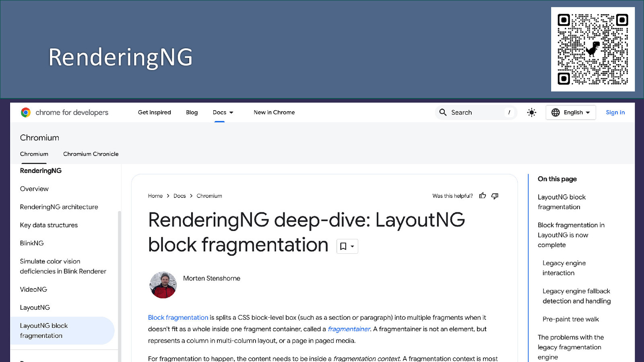Open BlinkNG in the sidebar
Viewport: 644px width, 362px height.
click(x=32, y=243)
